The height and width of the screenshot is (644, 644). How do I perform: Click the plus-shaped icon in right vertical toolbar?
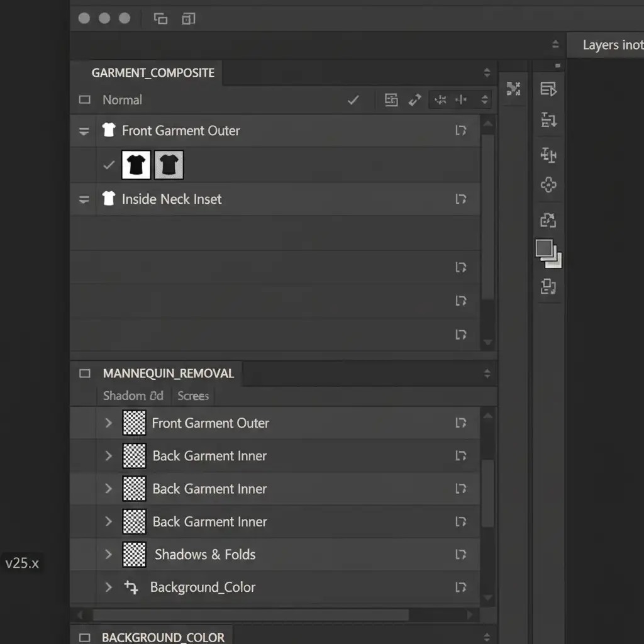(x=548, y=185)
